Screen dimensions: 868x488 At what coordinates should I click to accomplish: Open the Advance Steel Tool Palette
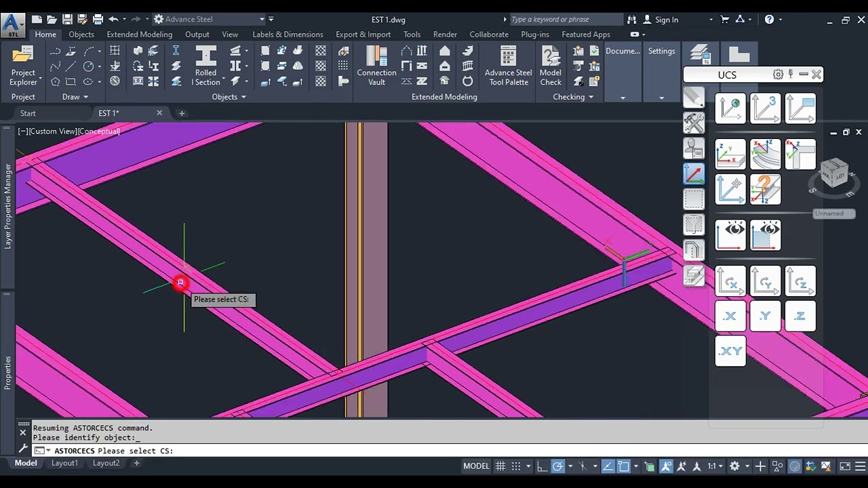pos(508,66)
